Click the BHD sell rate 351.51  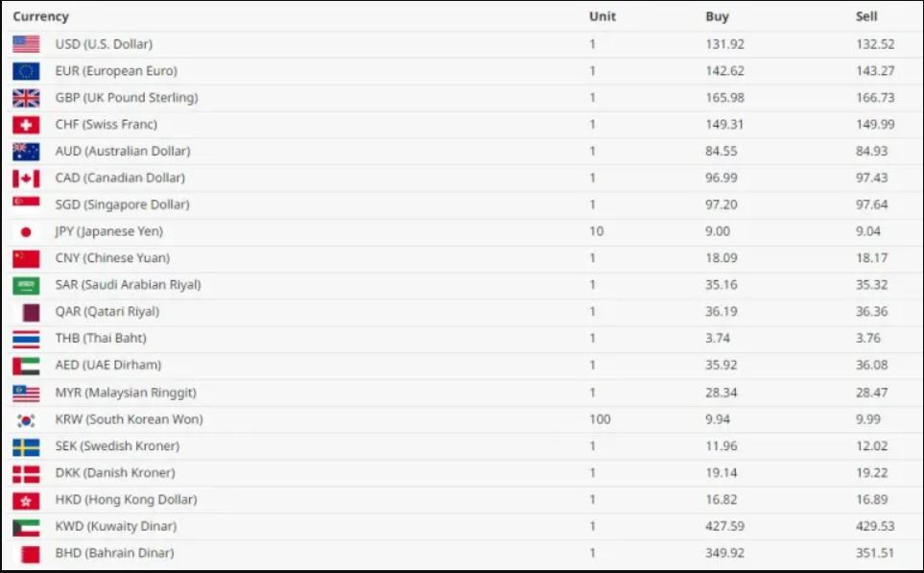point(874,554)
